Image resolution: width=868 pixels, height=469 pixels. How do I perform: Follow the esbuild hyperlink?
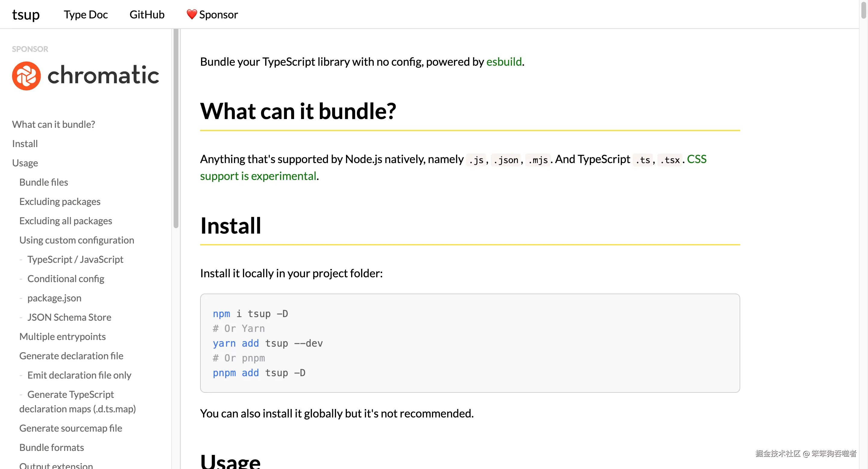504,62
